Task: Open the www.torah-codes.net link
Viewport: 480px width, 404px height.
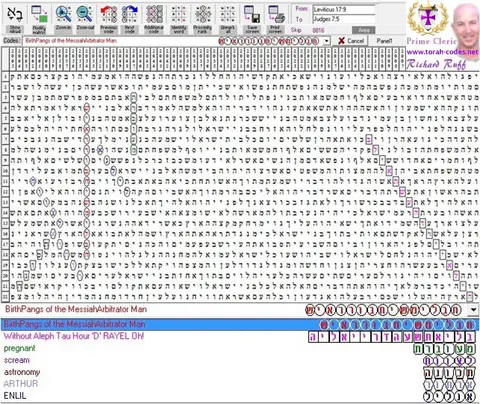Action: pyautogui.click(x=442, y=52)
